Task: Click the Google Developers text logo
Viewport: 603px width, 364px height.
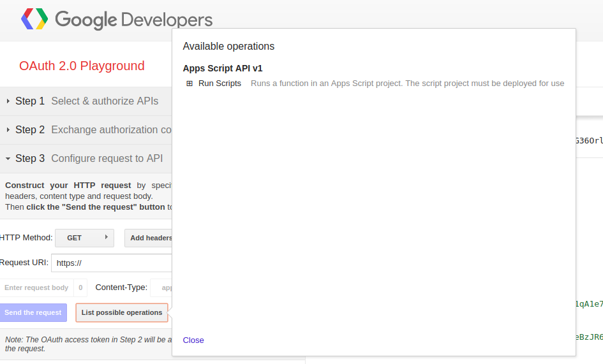Action: (134, 20)
